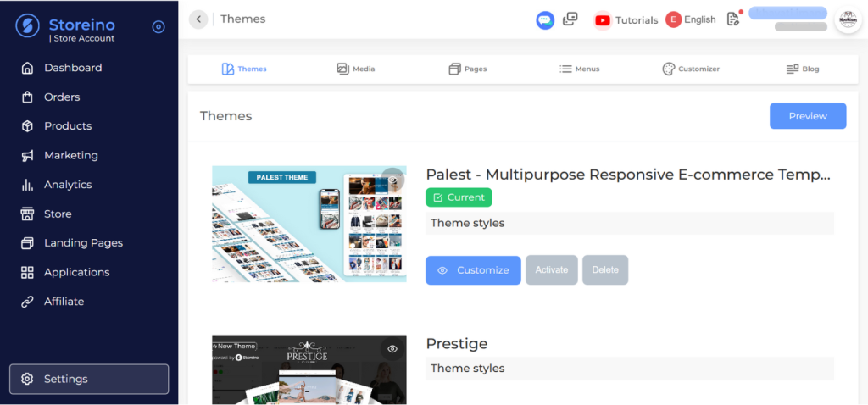Expand Theme styles under Prestige

(x=630, y=369)
